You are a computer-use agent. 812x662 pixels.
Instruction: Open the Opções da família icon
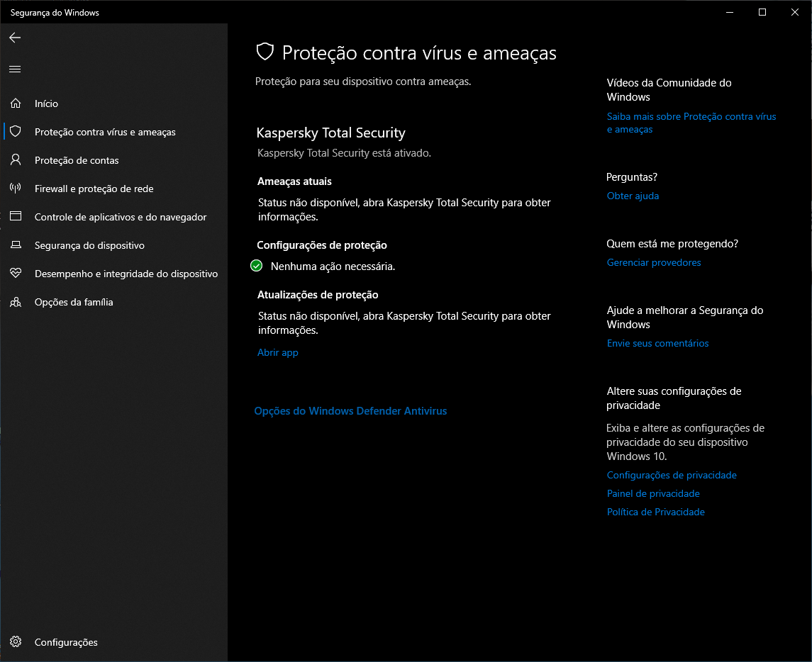pyautogui.click(x=16, y=302)
